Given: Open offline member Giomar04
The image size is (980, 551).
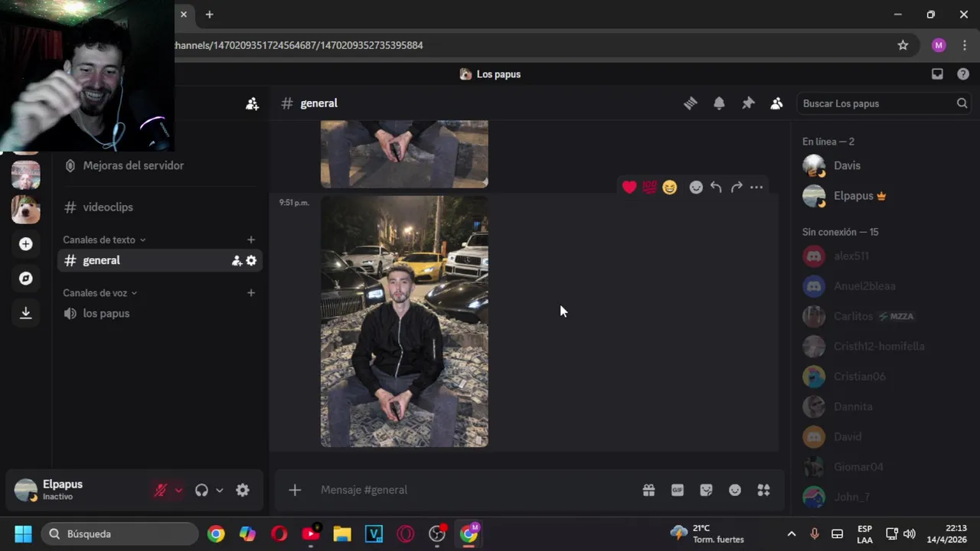Looking at the screenshot, I should point(884,467).
